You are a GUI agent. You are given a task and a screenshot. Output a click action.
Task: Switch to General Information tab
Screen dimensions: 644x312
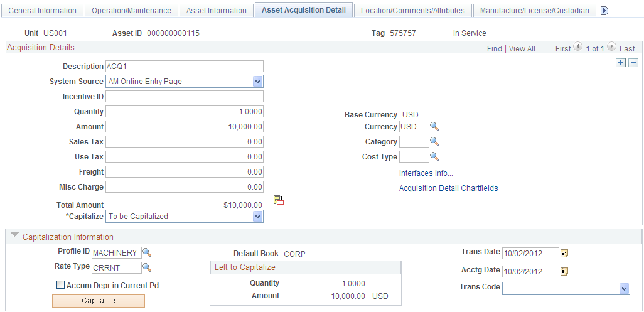click(42, 11)
